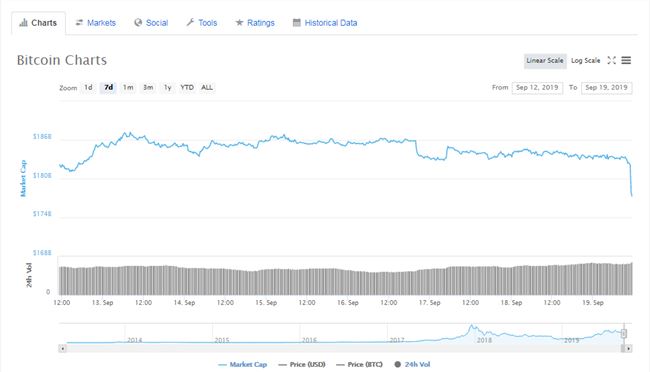650x372 pixels.
Task: Click the 14. Sep axis label
Action: (184, 303)
